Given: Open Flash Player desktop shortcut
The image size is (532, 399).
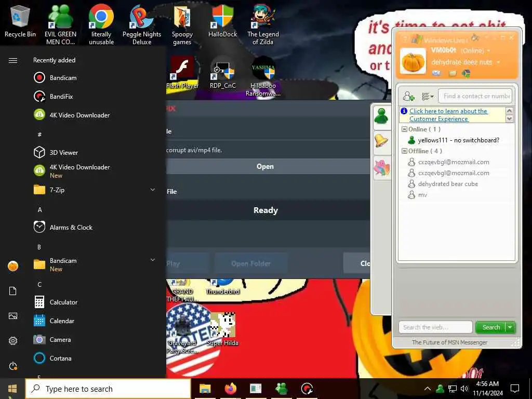Looking at the screenshot, I should tap(182, 72).
